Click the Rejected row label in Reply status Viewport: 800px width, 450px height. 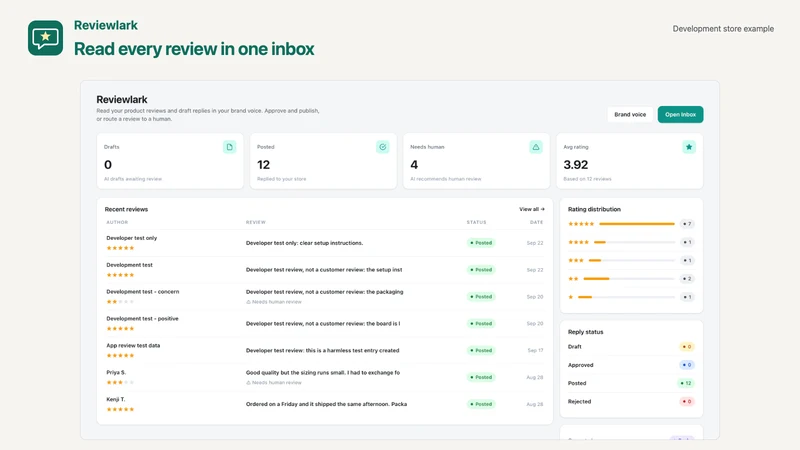click(x=580, y=402)
